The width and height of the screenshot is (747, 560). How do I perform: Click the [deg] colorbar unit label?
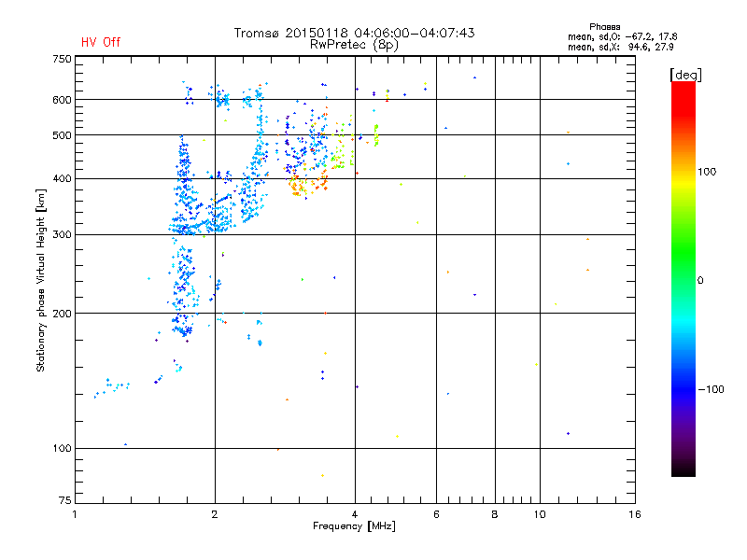(685, 75)
